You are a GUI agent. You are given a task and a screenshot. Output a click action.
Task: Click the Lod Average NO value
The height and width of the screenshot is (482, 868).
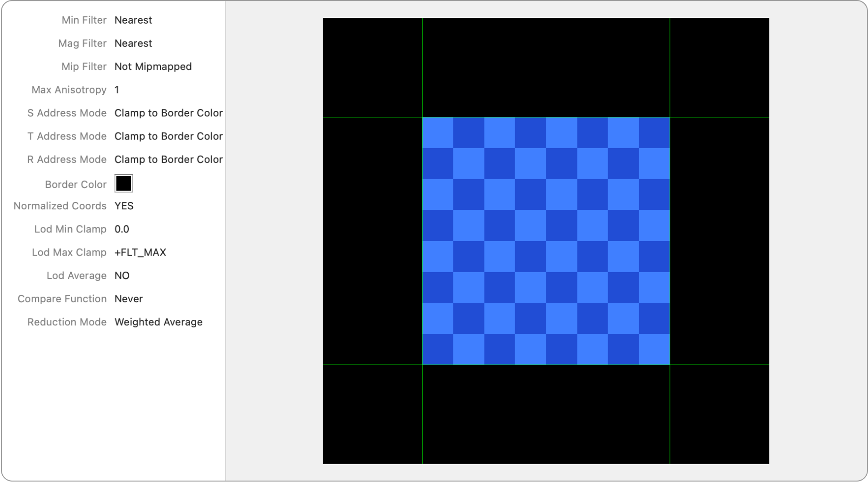pyautogui.click(x=122, y=275)
